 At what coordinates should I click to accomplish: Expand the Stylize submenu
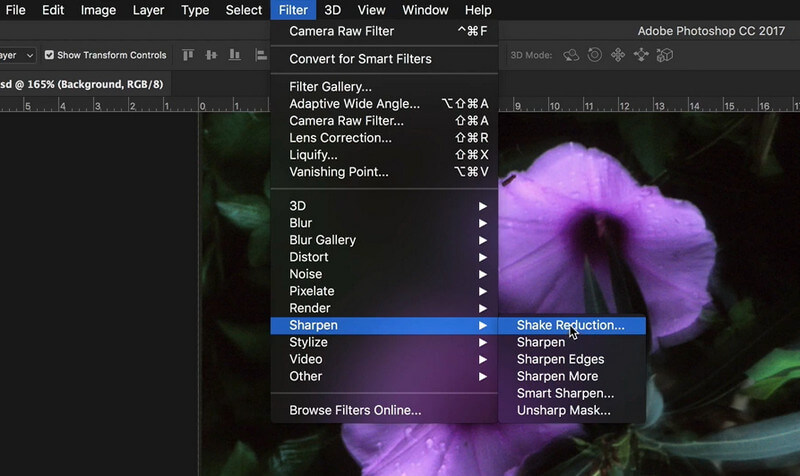(384, 342)
